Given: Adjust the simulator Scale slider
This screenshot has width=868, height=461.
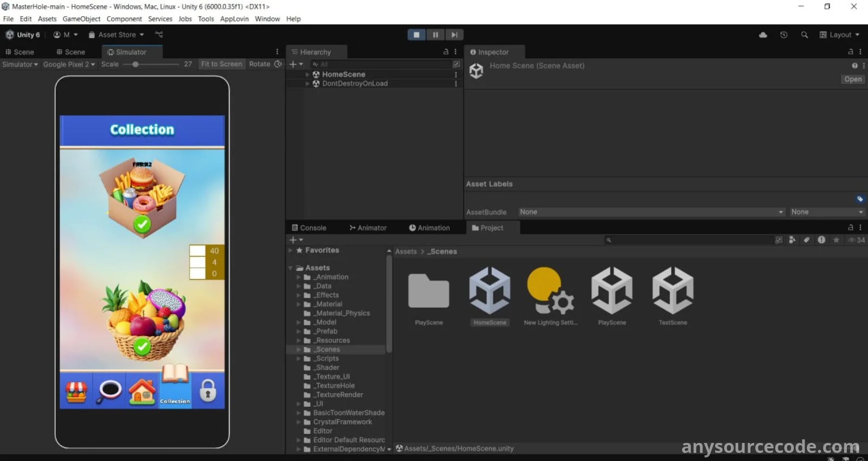Looking at the screenshot, I should click(x=136, y=64).
